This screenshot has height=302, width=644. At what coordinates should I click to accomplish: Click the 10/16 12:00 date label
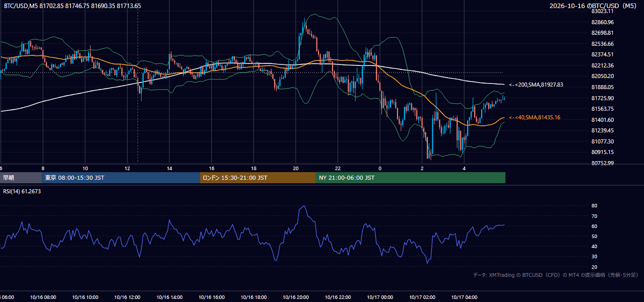(x=127, y=297)
